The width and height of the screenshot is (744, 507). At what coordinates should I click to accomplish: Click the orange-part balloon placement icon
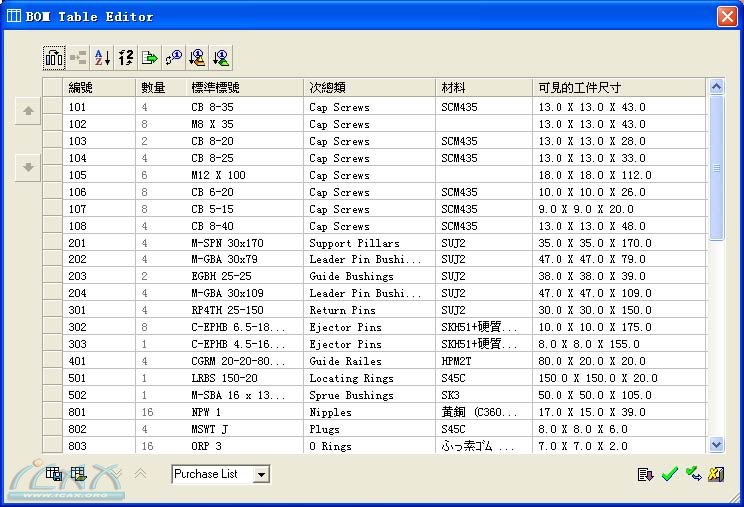[197, 58]
